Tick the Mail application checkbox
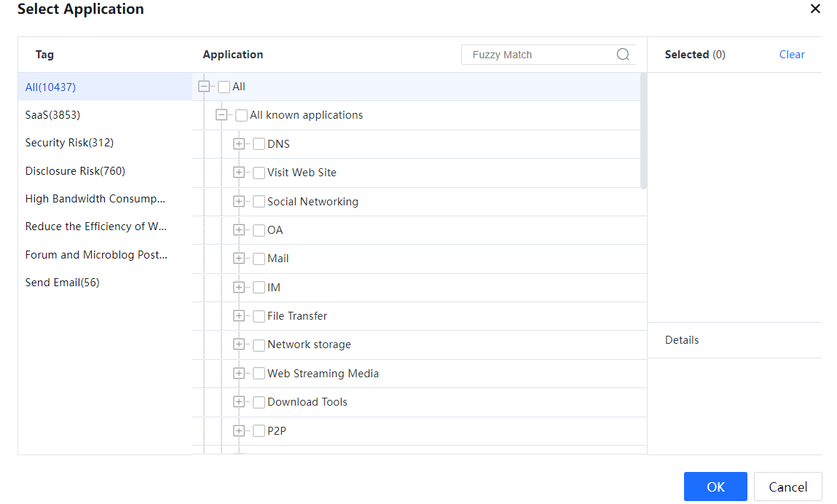 click(x=259, y=259)
